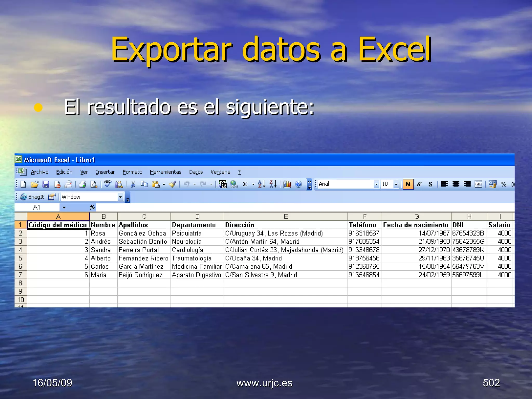Toggle align left in formatting toolbar
The image size is (532, 399).
point(444,184)
